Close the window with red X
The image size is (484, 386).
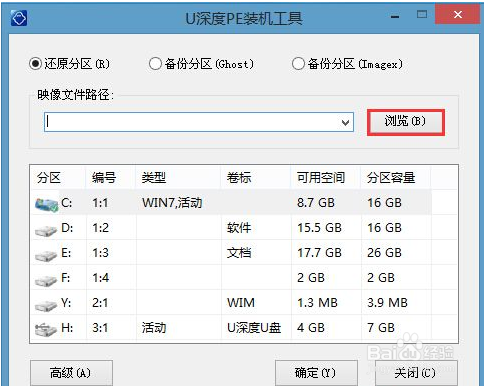[x=458, y=15]
